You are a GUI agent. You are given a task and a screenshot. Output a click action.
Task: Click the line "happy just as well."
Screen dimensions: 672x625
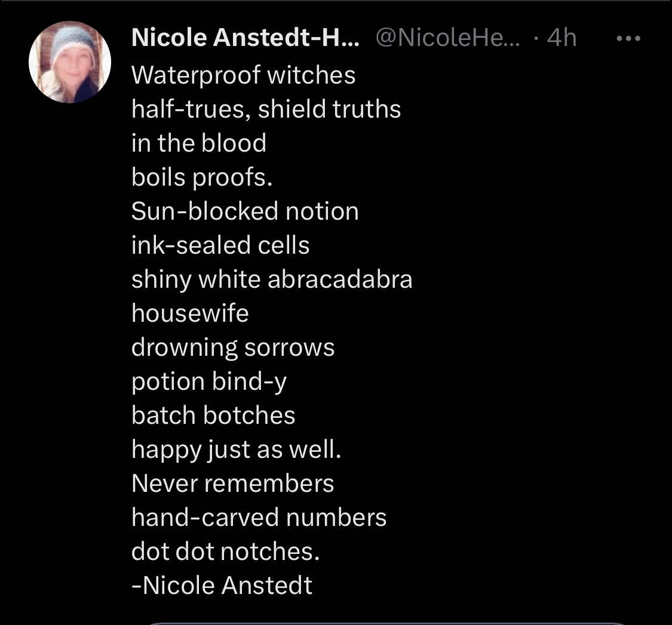pyautogui.click(x=237, y=449)
